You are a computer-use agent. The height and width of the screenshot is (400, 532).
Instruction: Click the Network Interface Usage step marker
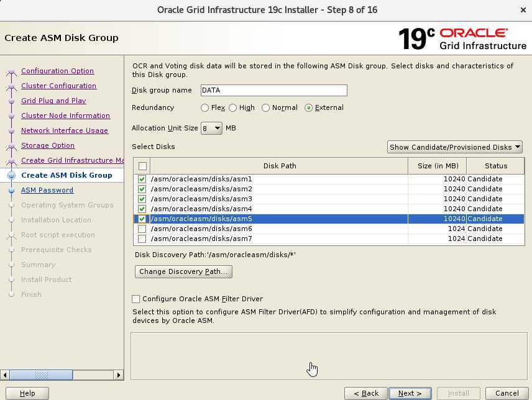coord(12,131)
